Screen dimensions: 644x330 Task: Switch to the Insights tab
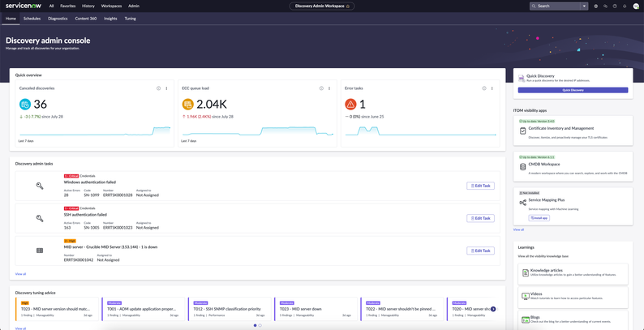pos(110,19)
